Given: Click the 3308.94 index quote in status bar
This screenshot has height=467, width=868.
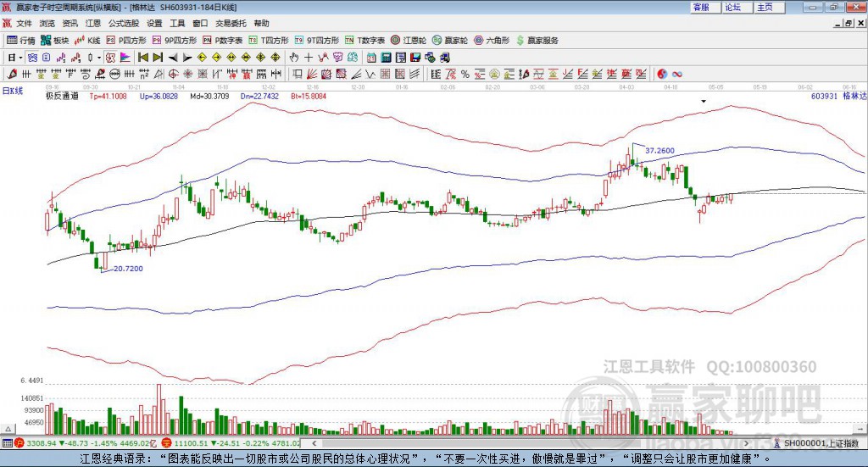Looking at the screenshot, I should click(41, 443).
